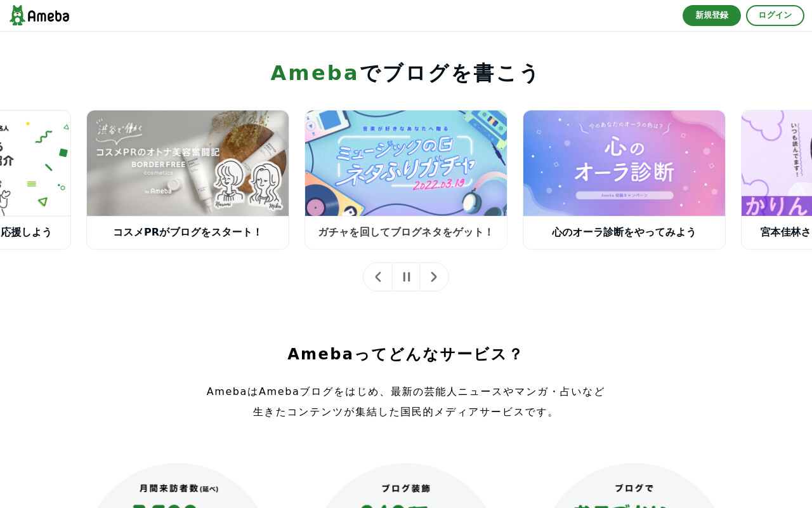This screenshot has width=812, height=508.
Task: Click the 月間来訪者数 stat circle
Action: [x=178, y=486]
